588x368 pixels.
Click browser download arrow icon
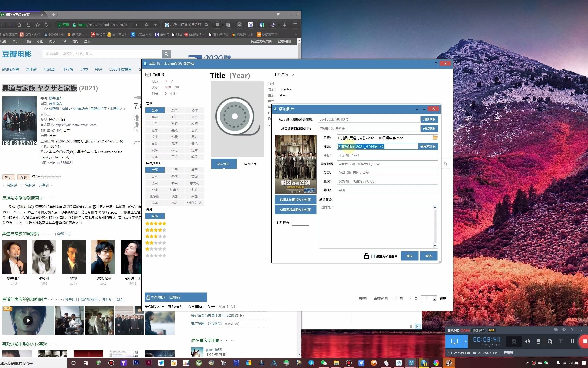click(x=284, y=25)
